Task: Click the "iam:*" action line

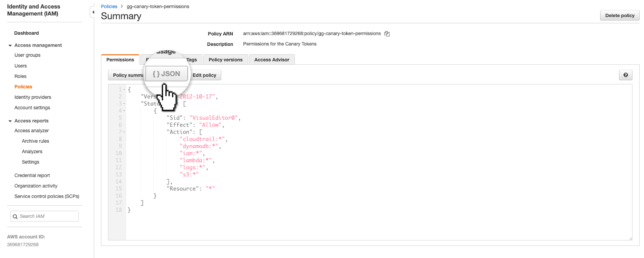Action: pos(192,153)
